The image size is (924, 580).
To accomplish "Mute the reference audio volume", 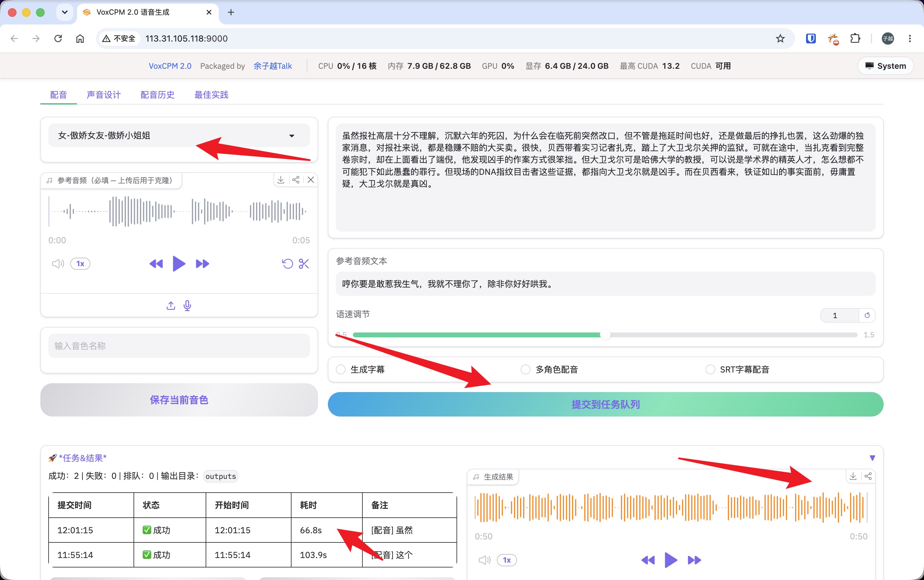I will point(58,263).
